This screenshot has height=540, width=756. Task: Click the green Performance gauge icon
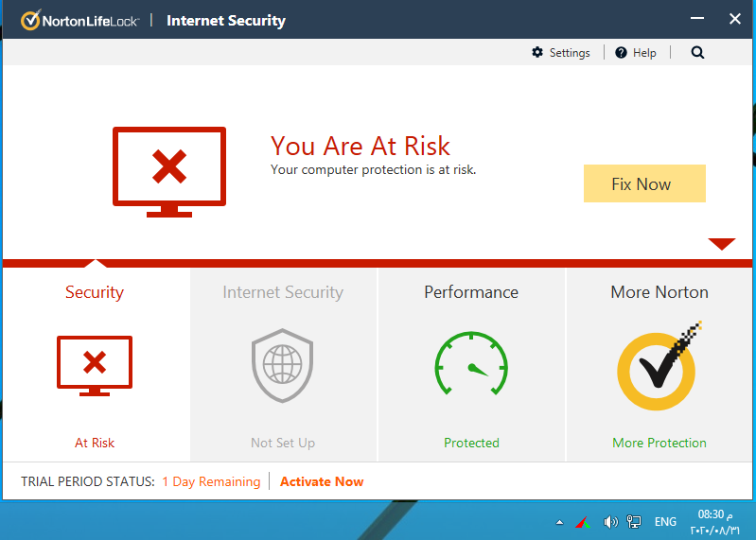tap(471, 364)
